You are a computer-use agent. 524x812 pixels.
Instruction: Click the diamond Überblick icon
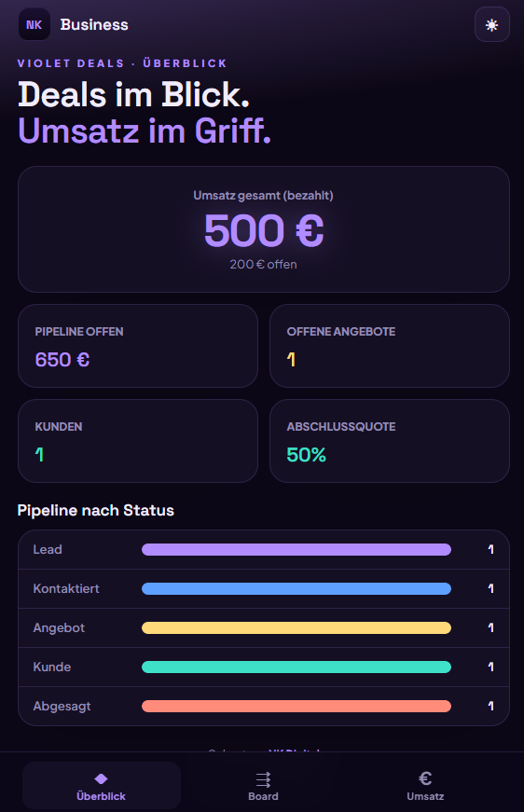[101, 778]
